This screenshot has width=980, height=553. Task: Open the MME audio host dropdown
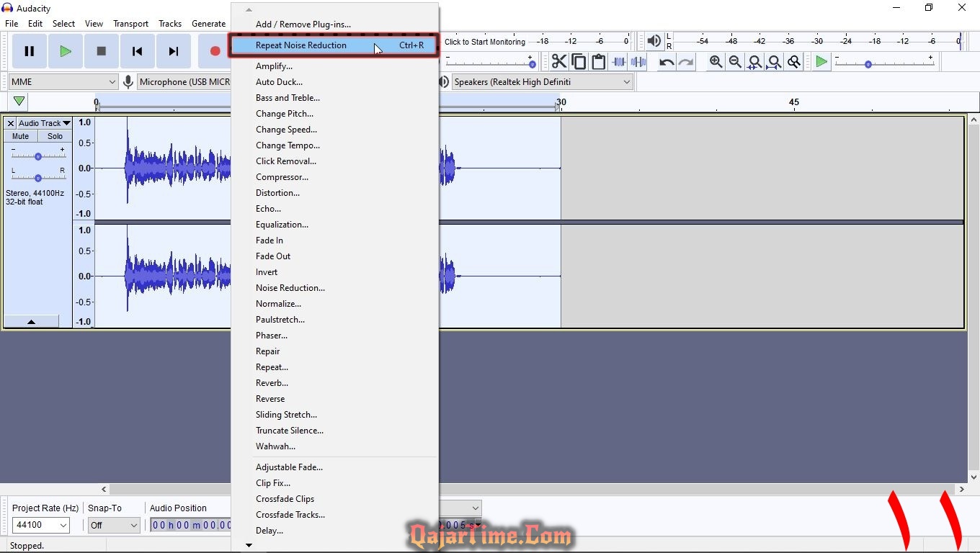point(63,82)
